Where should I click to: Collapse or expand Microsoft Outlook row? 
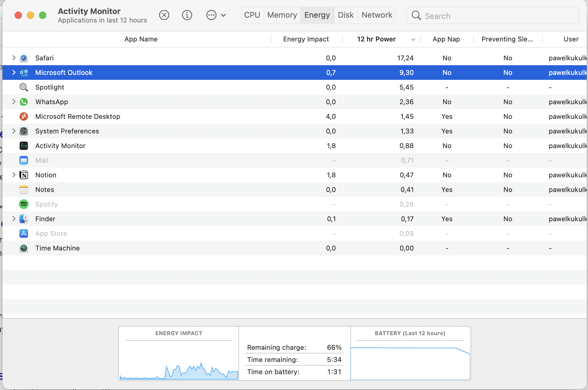click(x=14, y=73)
